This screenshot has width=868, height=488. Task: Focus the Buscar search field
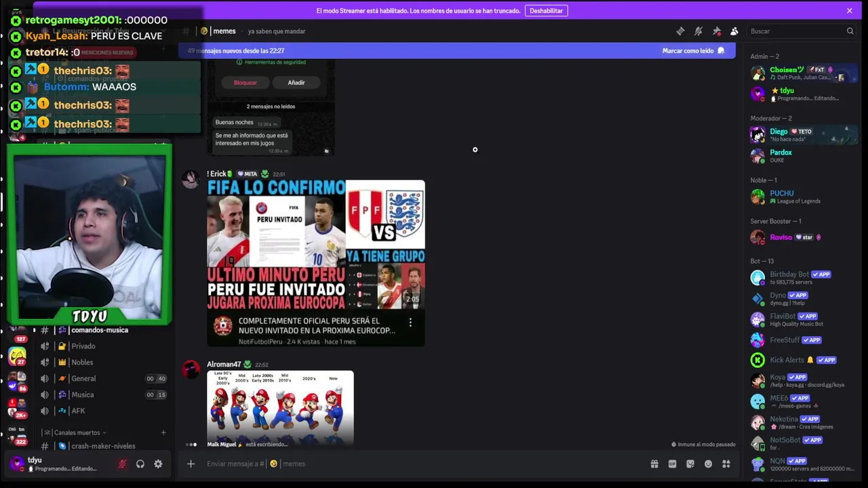coord(802,31)
